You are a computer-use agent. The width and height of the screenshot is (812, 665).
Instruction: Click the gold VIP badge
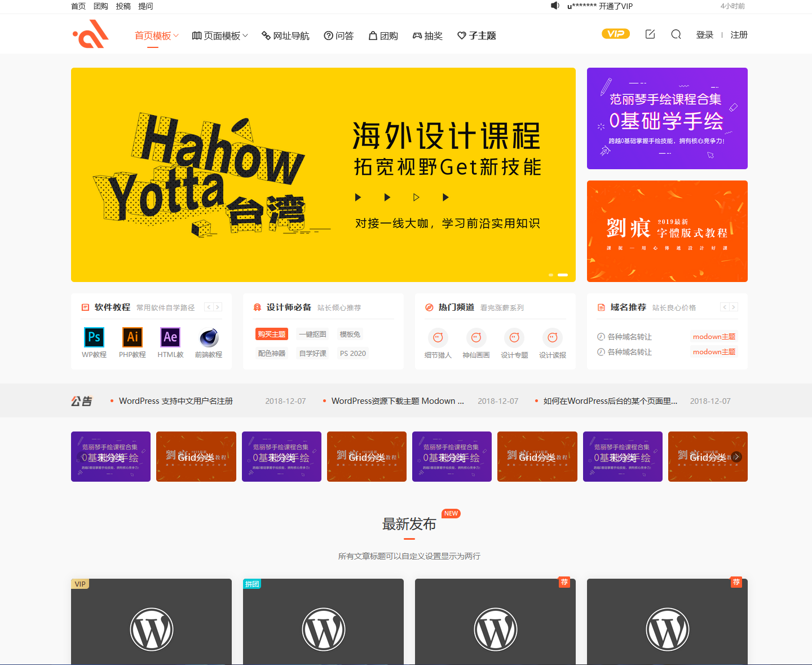click(x=616, y=34)
